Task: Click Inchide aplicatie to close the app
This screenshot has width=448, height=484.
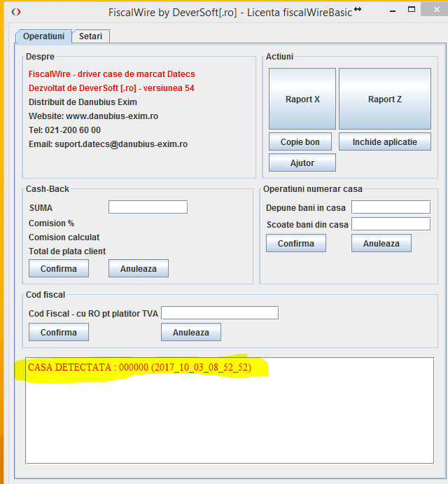Action: pos(384,141)
